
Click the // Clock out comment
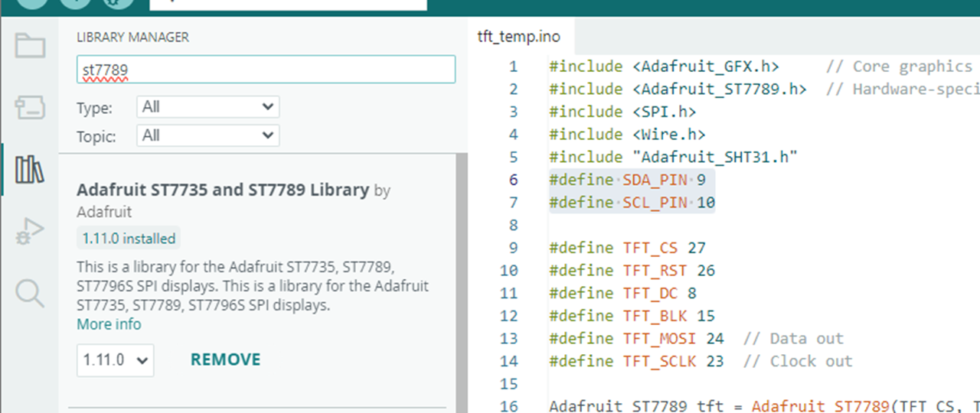click(798, 361)
